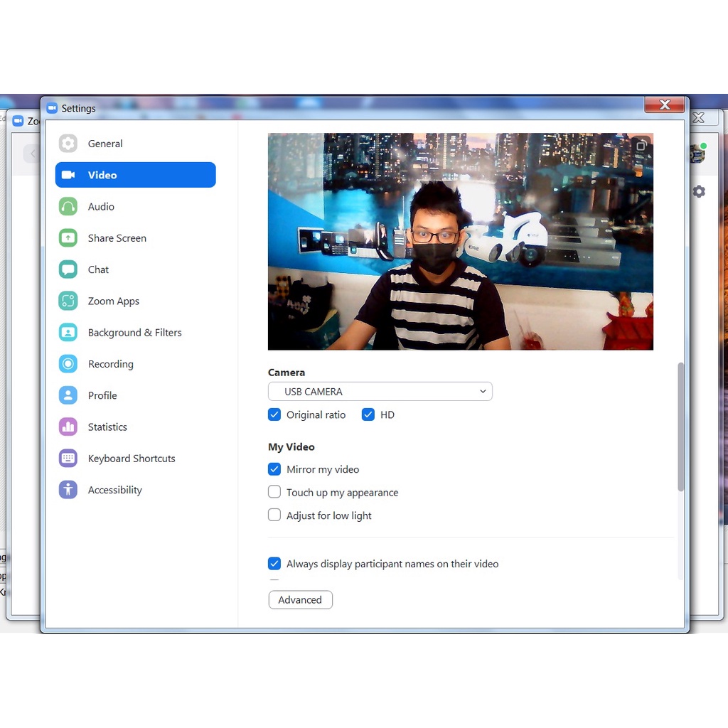
Task: Click the Audio headphones icon
Action: pos(68,207)
